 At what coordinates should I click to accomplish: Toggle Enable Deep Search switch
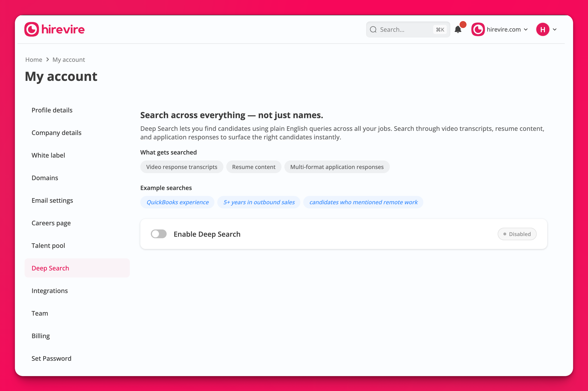(159, 234)
